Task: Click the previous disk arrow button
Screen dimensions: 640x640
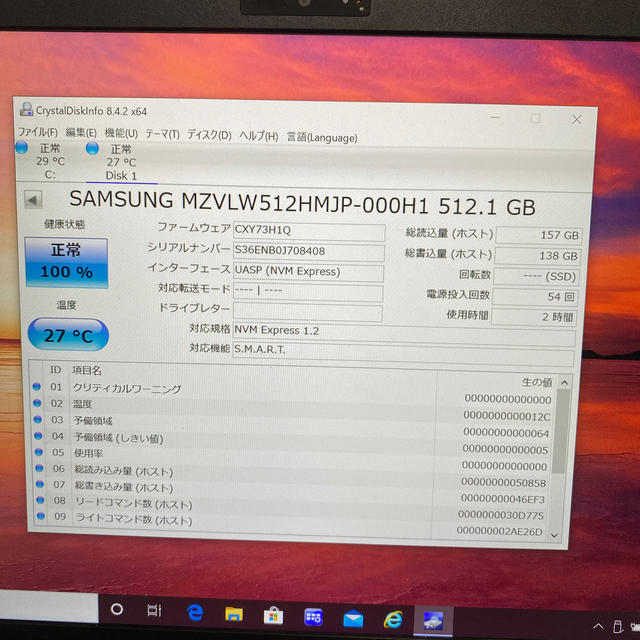Action: (33, 200)
